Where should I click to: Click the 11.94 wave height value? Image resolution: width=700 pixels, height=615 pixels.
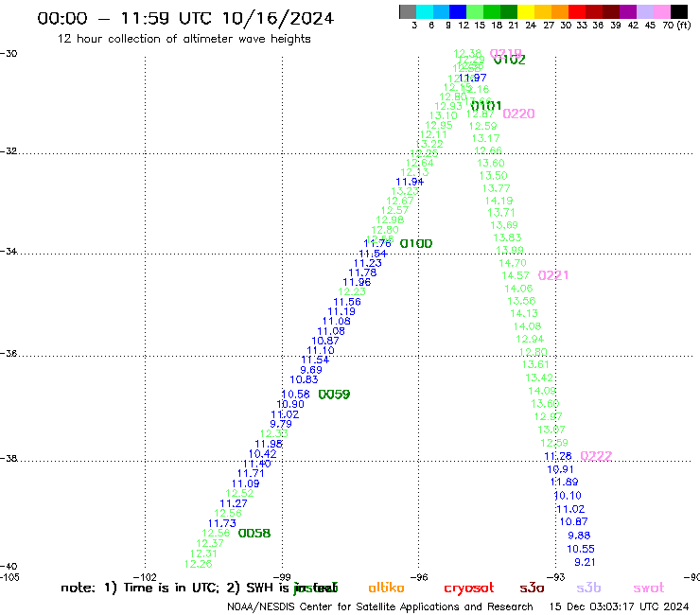[410, 182]
